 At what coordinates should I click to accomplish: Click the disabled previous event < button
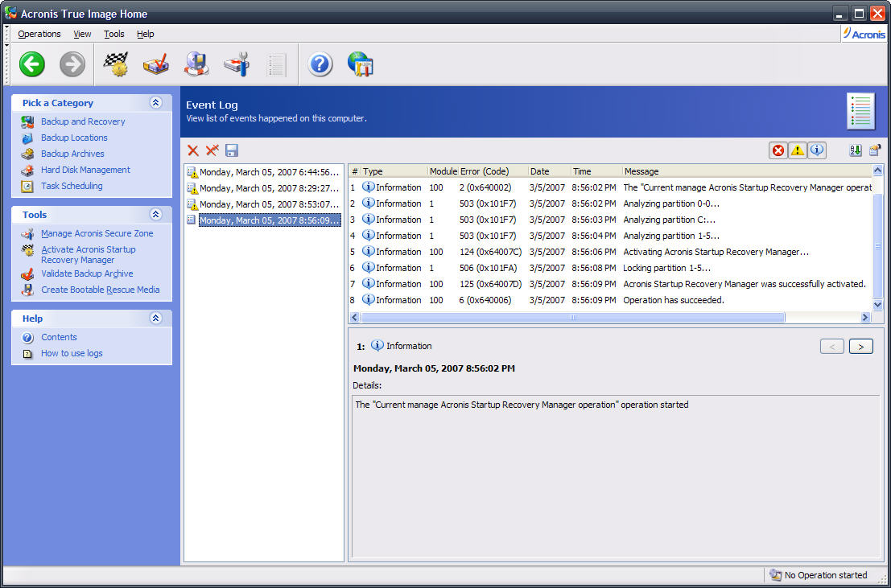tap(832, 346)
